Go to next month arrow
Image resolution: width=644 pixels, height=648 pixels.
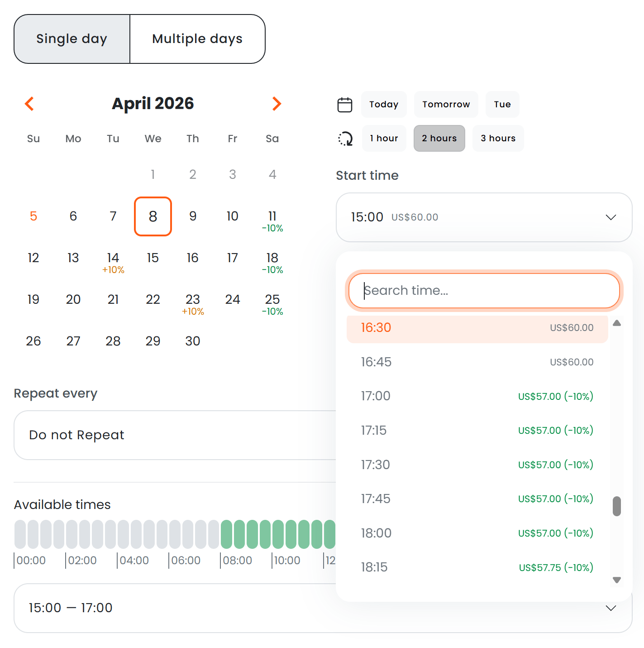coord(277,104)
